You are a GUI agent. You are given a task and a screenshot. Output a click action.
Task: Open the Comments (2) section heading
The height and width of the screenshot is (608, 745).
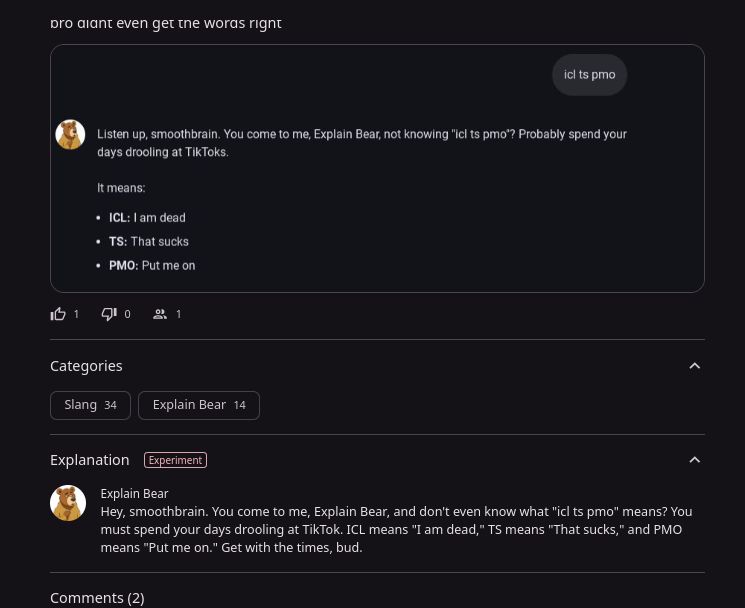point(97,598)
